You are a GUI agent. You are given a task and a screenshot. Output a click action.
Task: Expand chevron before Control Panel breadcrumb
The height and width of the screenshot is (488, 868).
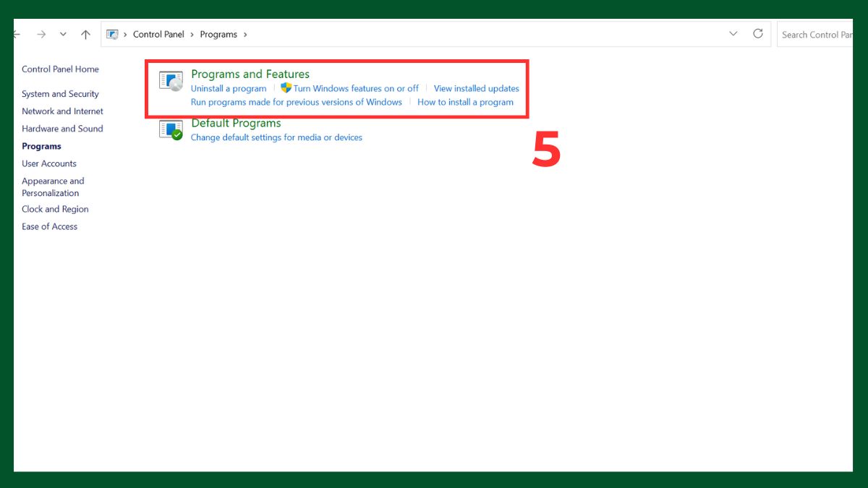[126, 35]
